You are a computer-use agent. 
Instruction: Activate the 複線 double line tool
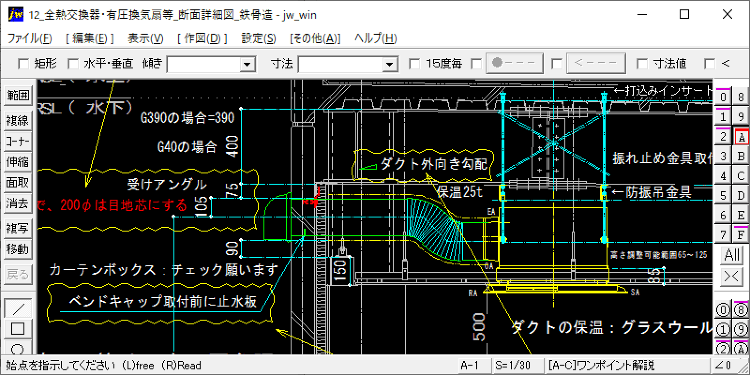click(x=18, y=121)
